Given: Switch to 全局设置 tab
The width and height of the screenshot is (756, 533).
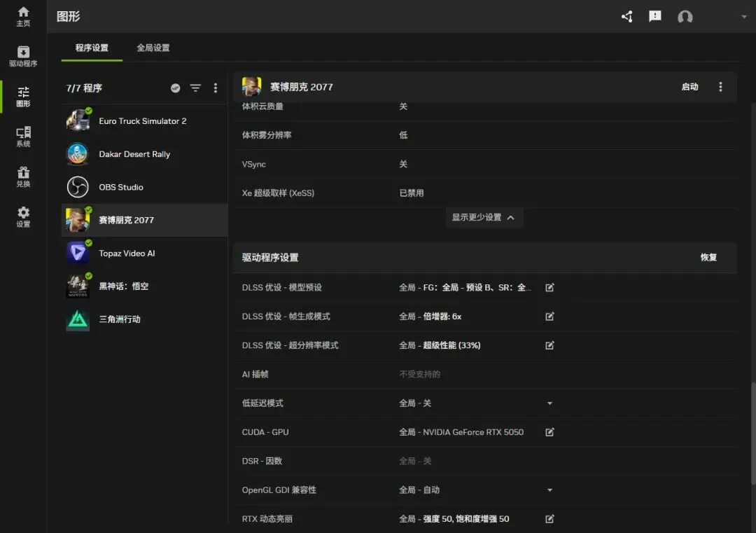Looking at the screenshot, I should coord(153,48).
